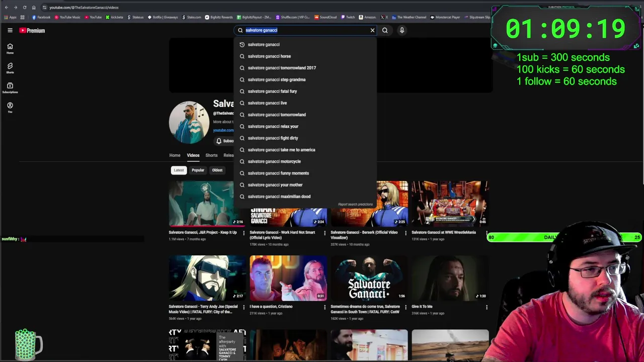Open 'I have a question, Cristiano' thumbnail

click(x=288, y=278)
